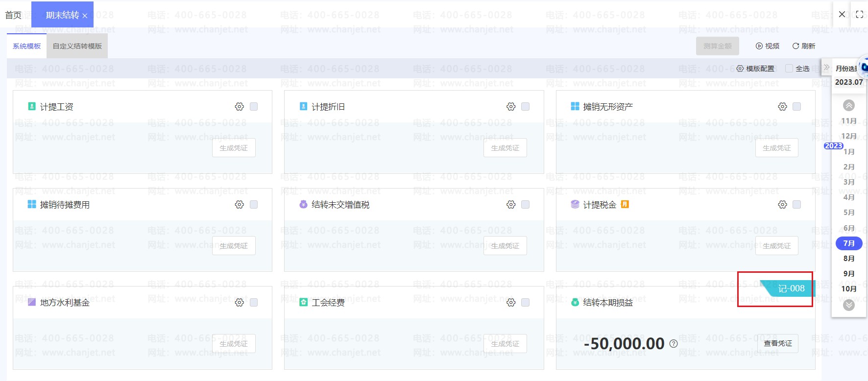Click the green 计提工资 card icon
Screen dimensions: 868x381
click(x=32, y=106)
